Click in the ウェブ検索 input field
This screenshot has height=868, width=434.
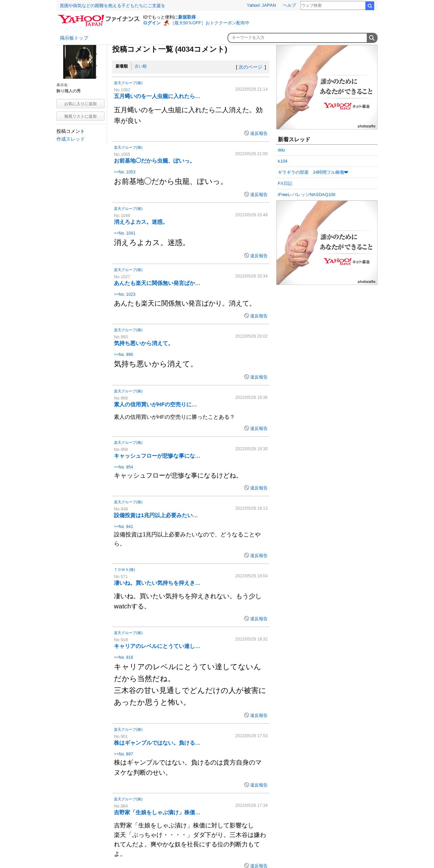click(x=333, y=5)
